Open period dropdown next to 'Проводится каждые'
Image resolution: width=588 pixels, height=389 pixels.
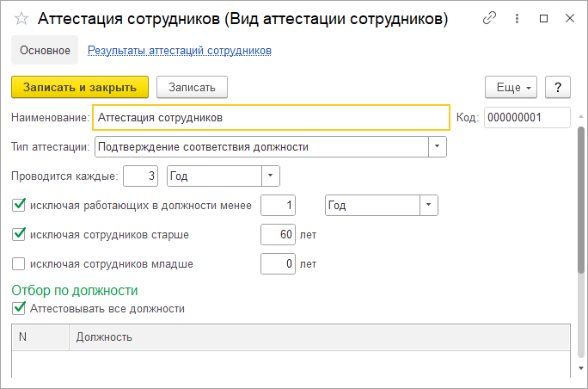tap(271, 176)
